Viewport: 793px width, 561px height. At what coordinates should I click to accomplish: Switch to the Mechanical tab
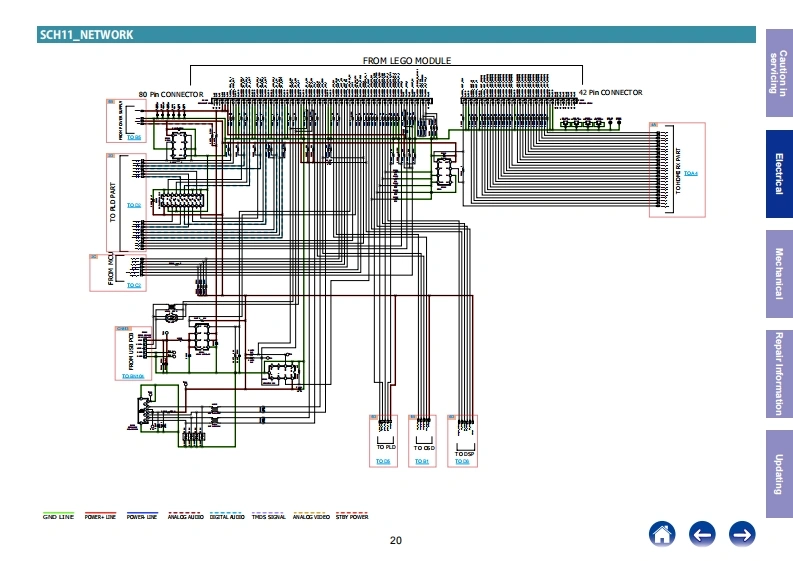779,274
